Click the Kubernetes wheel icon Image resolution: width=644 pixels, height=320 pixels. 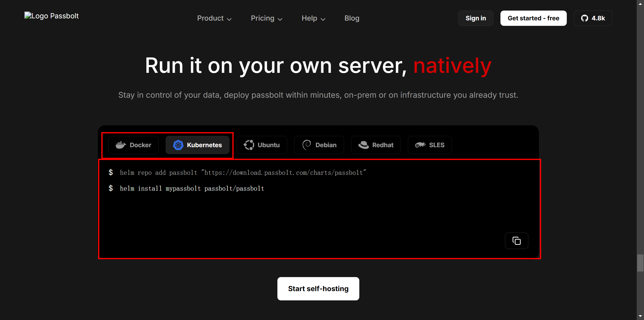[x=178, y=145]
